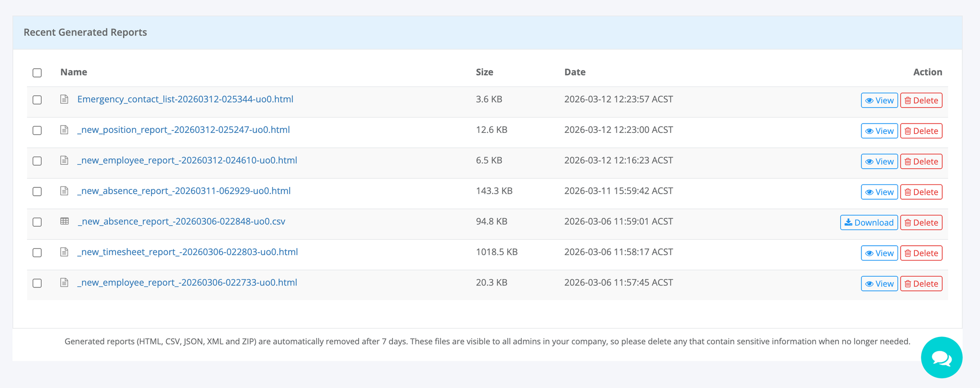The width and height of the screenshot is (980, 388).
Task: Toggle the select-all checkbox in header
Action: pyautogui.click(x=37, y=73)
